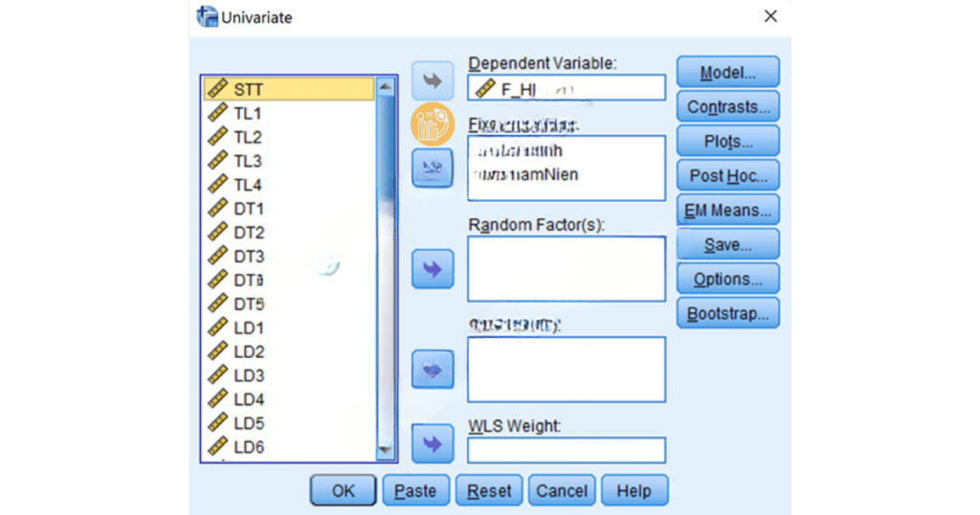Click arrow button beside Dependent Variable box
The image size is (980, 515).
(x=432, y=81)
